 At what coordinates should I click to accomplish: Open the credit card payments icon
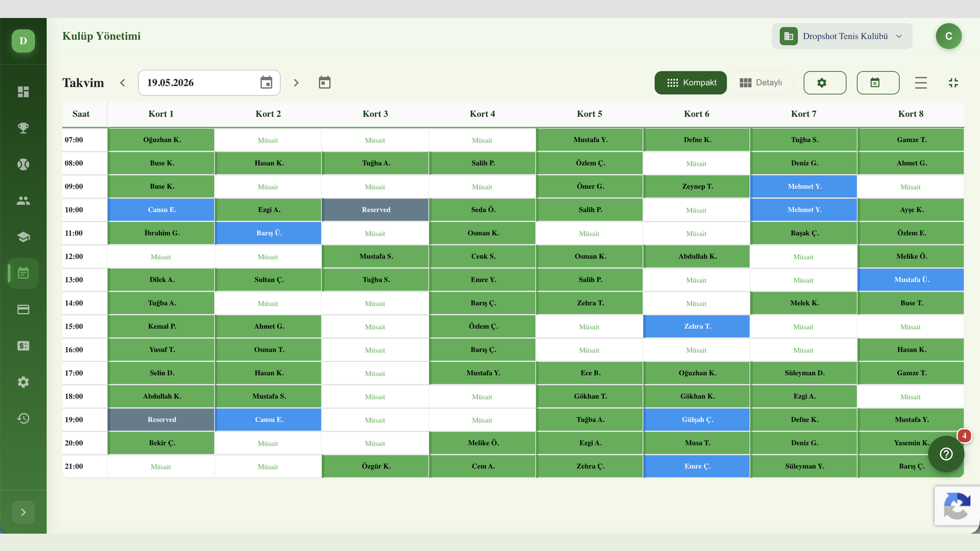pos(23,310)
